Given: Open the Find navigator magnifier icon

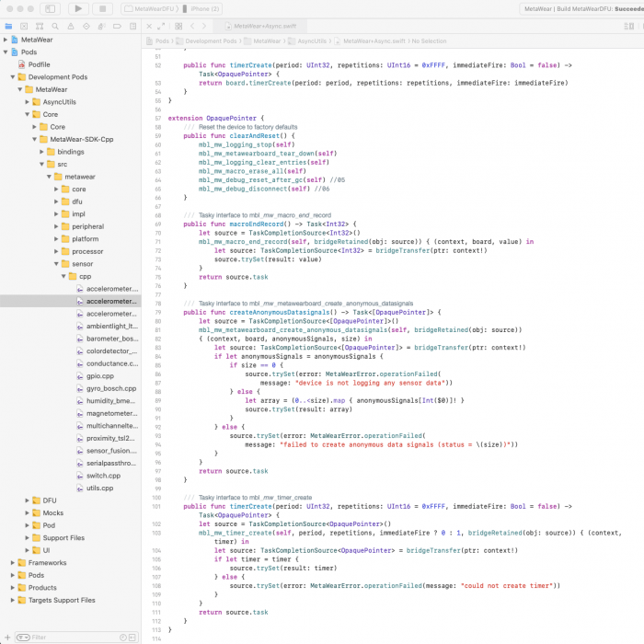Looking at the screenshot, I should [x=54, y=27].
